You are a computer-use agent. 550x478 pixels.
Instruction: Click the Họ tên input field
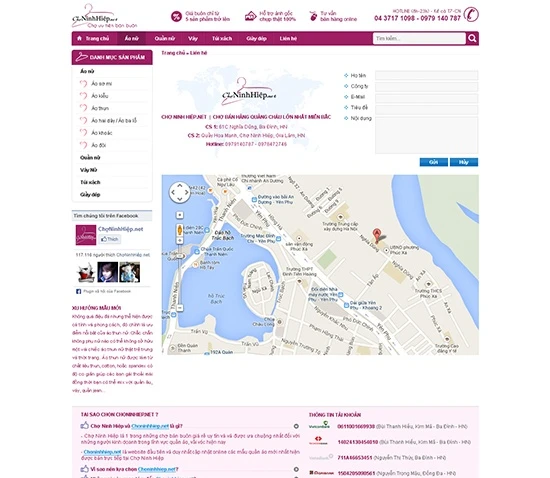point(426,75)
